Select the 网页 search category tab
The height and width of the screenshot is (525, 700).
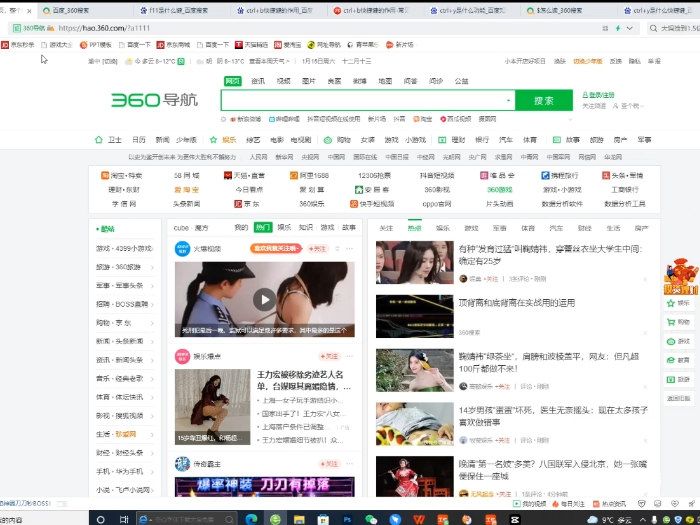pyautogui.click(x=233, y=81)
